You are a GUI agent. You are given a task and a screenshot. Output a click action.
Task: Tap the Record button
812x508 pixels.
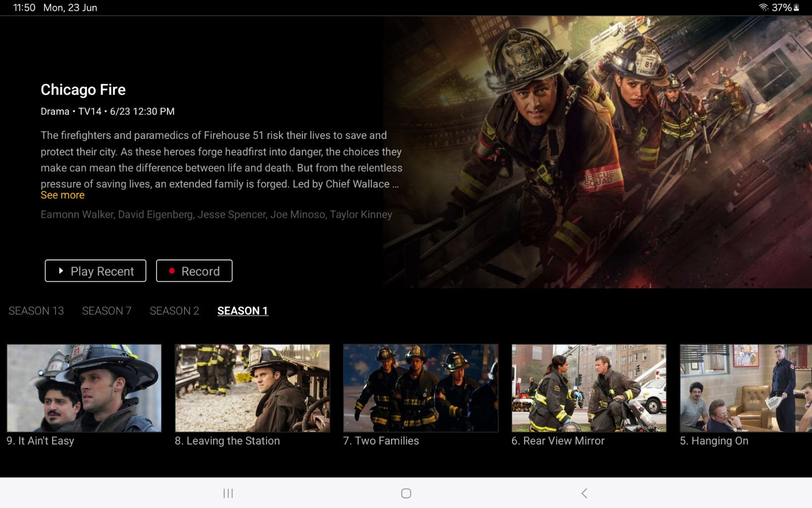coord(194,271)
